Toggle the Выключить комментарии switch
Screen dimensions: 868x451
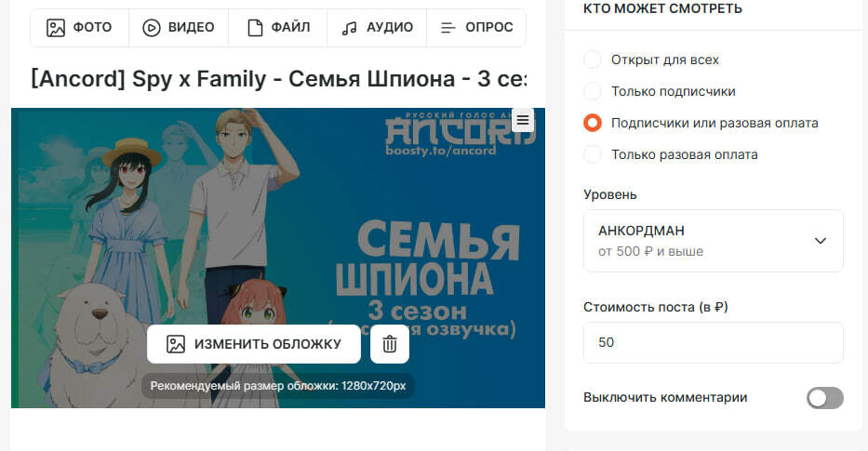[825, 398]
